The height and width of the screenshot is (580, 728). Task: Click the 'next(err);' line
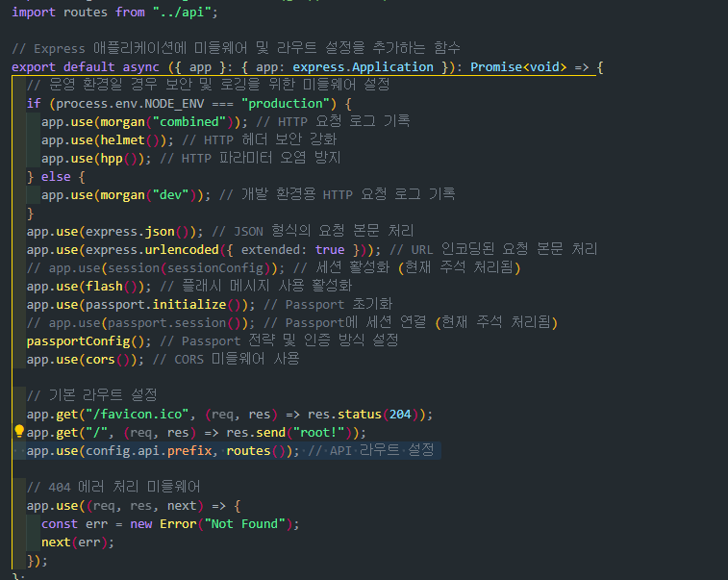coord(78,542)
